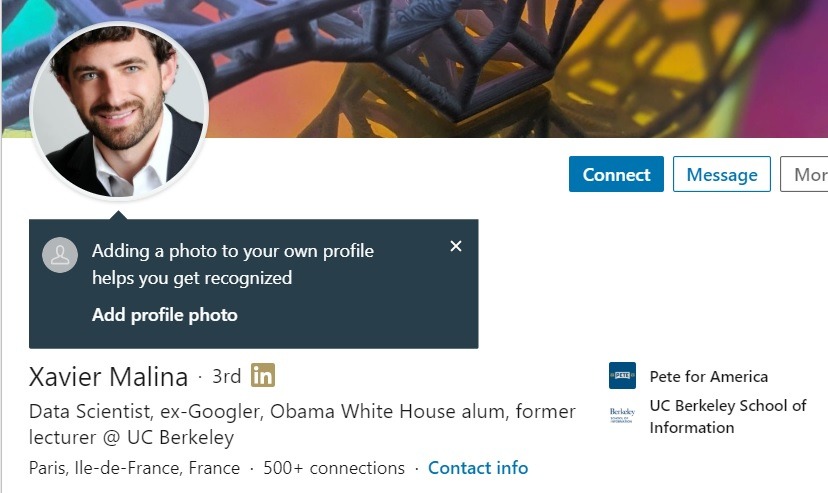Open the Contact info link
The height and width of the screenshot is (493, 828).
pyautogui.click(x=478, y=468)
